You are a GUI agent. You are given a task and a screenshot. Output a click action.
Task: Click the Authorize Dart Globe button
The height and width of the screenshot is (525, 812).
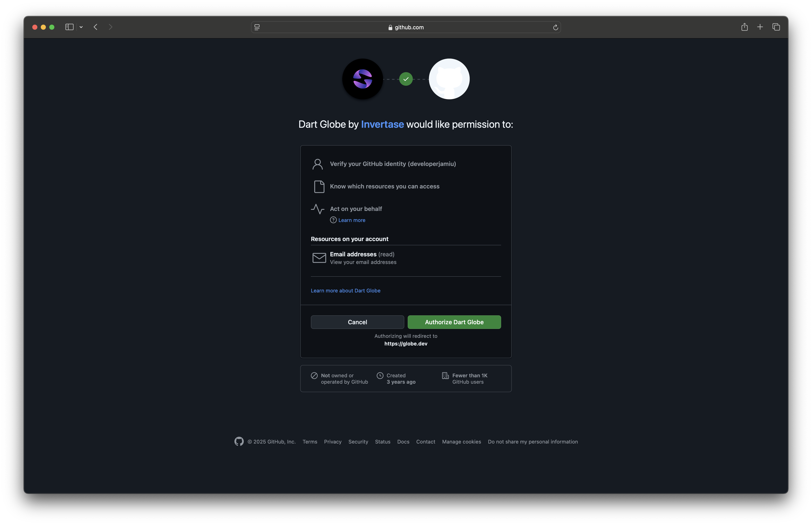pos(454,322)
